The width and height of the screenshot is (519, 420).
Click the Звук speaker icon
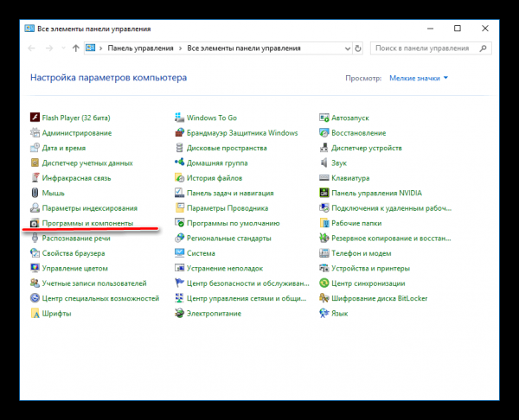pos(324,162)
